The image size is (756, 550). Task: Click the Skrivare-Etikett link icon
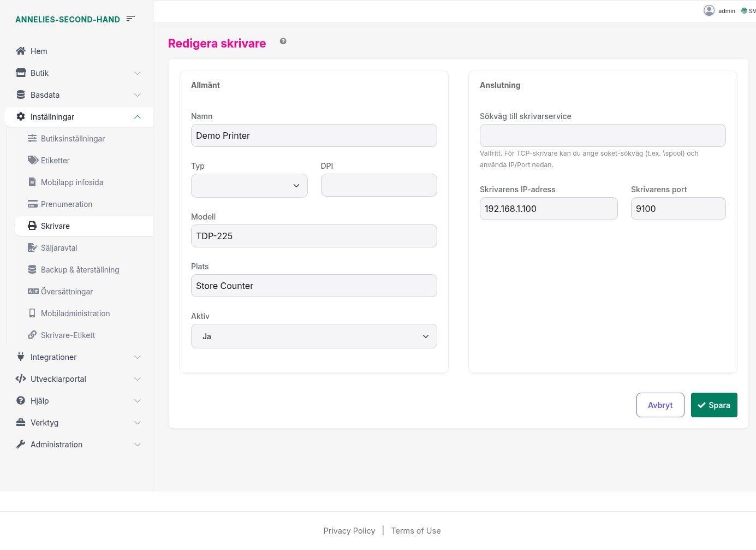pos(32,335)
